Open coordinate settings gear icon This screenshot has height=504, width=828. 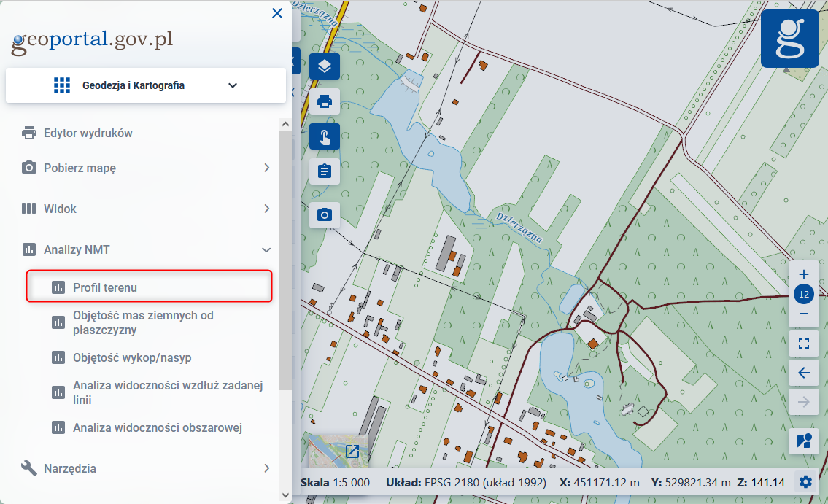pos(805,482)
